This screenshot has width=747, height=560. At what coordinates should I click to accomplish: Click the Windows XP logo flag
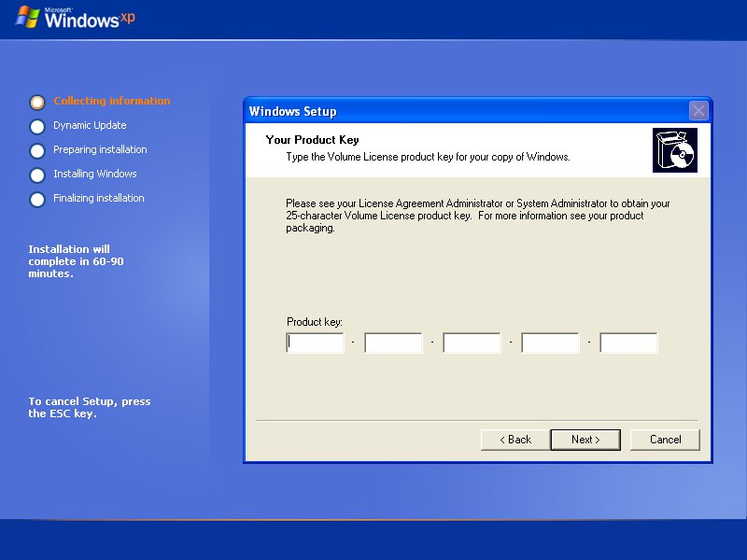point(27,17)
